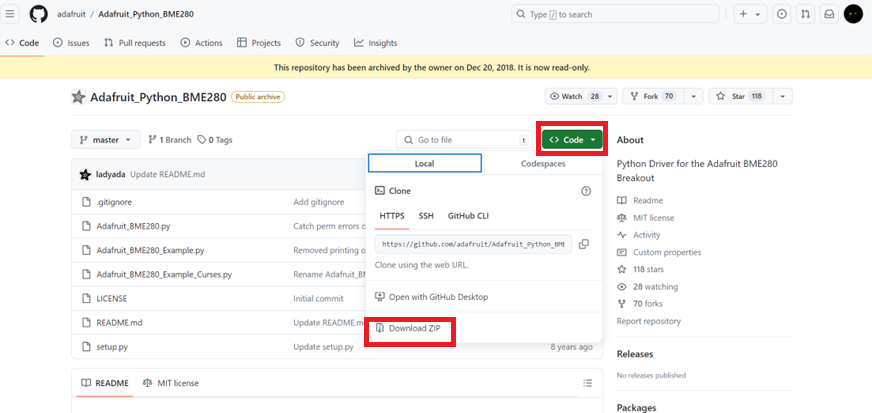Open Adafruit_BME280_Example_Curses.py file

click(164, 275)
